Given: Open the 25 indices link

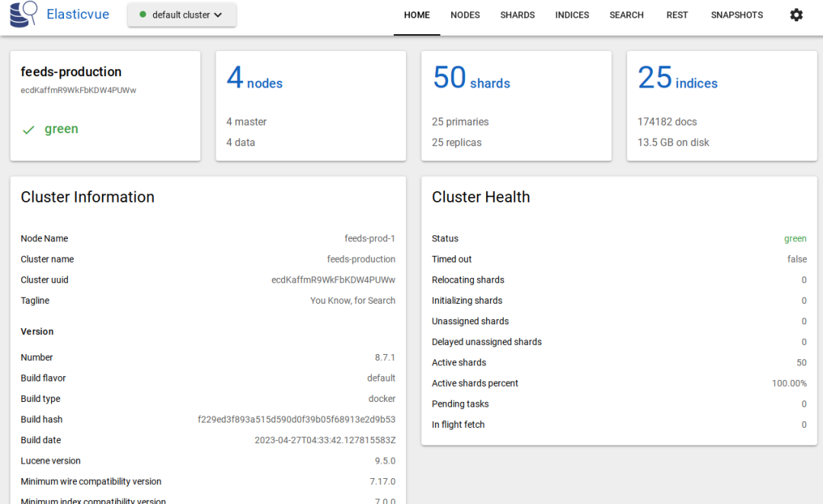Looking at the screenshot, I should [677, 78].
